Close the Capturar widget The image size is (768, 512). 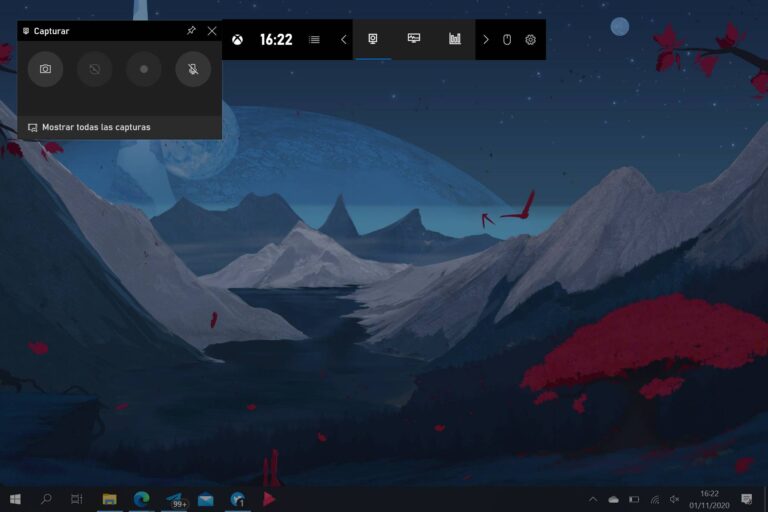pyautogui.click(x=212, y=31)
